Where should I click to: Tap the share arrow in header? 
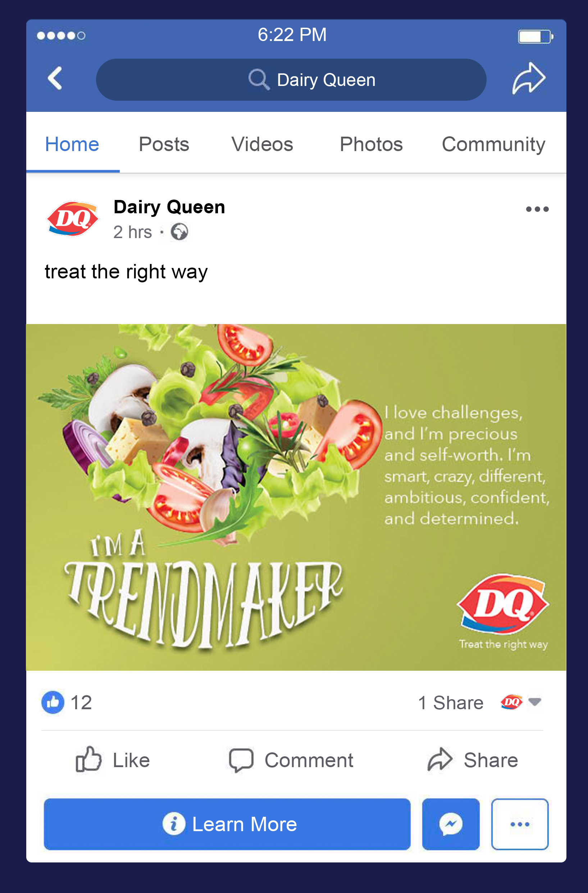click(528, 78)
